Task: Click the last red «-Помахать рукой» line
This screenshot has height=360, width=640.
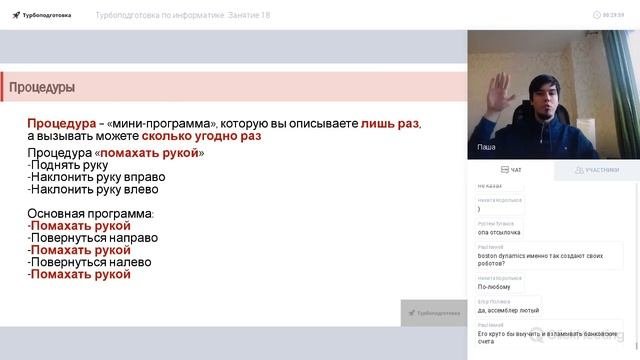Action: point(79,274)
